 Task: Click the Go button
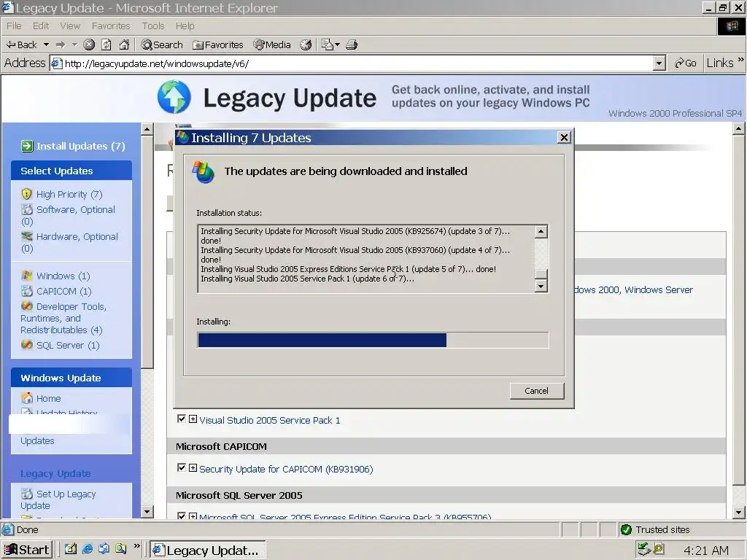[x=686, y=63]
